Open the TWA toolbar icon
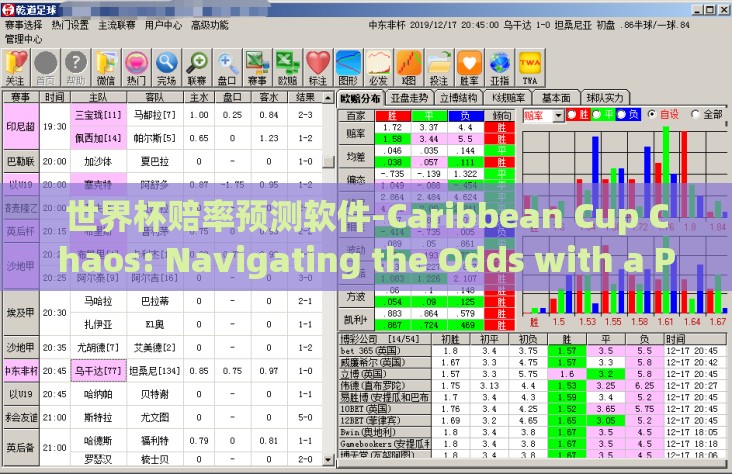This screenshot has height=474, width=732. tap(530, 68)
